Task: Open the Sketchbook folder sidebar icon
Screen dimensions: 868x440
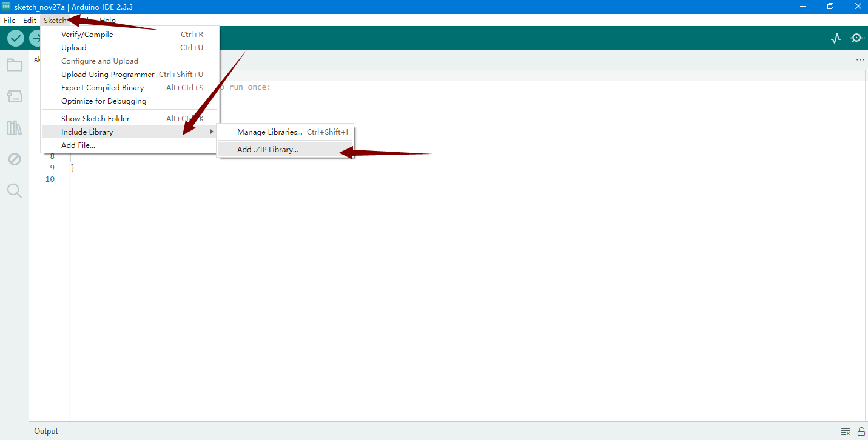Action: pyautogui.click(x=15, y=65)
